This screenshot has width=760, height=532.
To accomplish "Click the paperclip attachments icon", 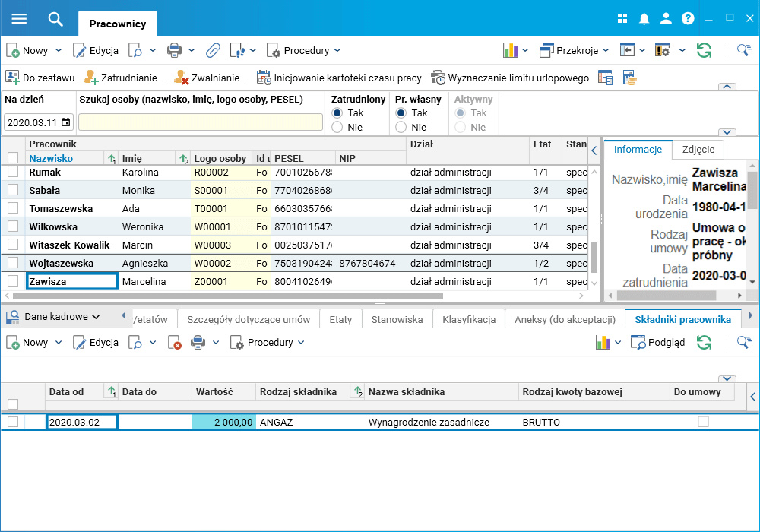I will tap(213, 51).
